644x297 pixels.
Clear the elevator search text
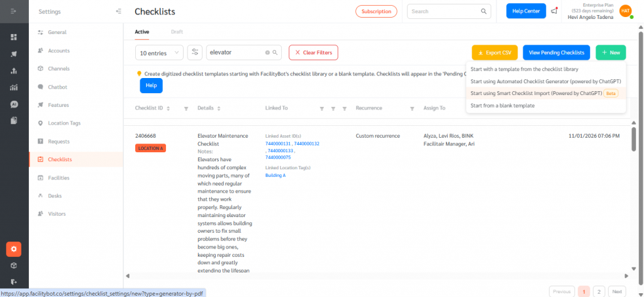pos(267,53)
